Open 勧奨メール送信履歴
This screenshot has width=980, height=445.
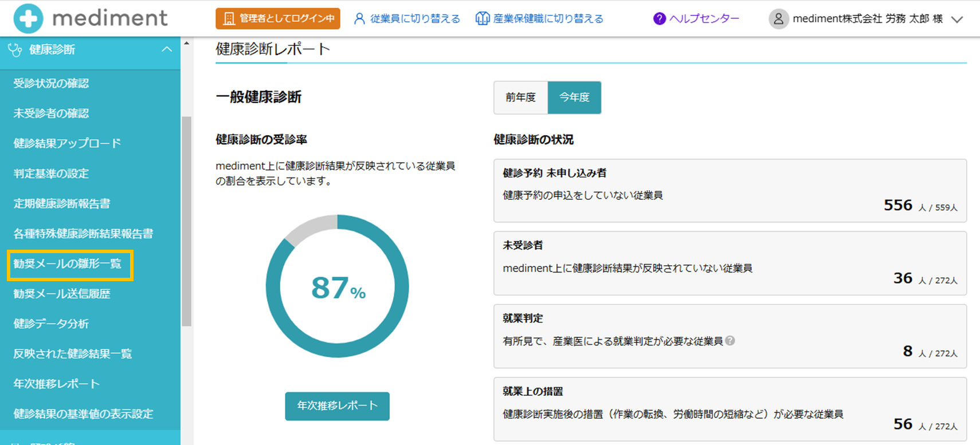coord(62,294)
